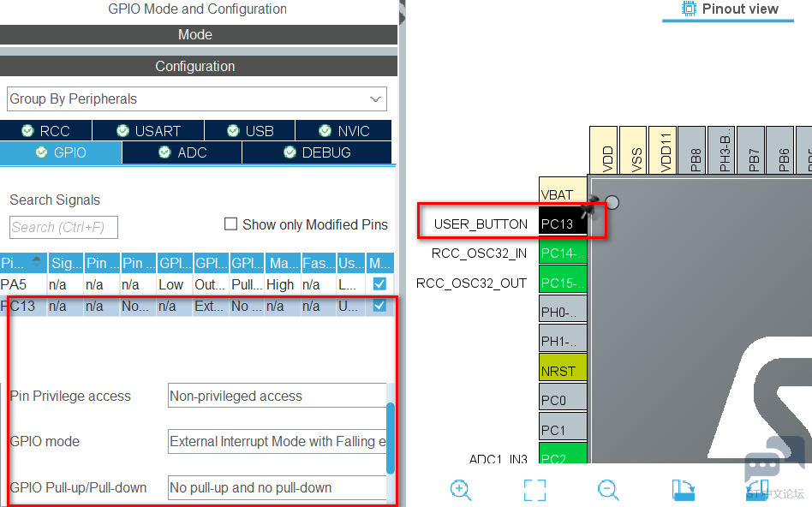The height and width of the screenshot is (507, 812).
Task: Open the USART configuration tab
Action: (148, 130)
